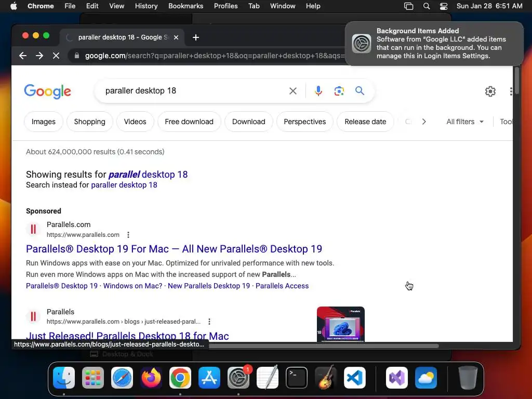Open the Windows on Mac? sitelink

pyautogui.click(x=132, y=286)
